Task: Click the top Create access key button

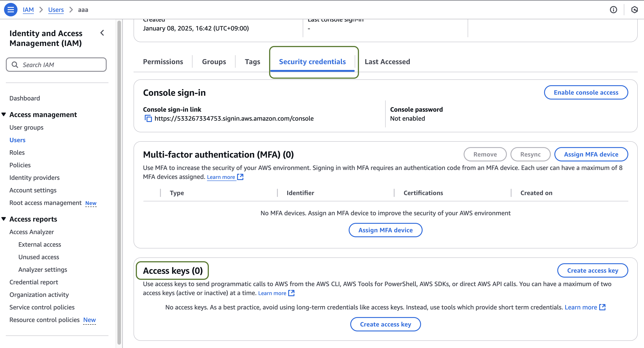Action: click(592, 270)
